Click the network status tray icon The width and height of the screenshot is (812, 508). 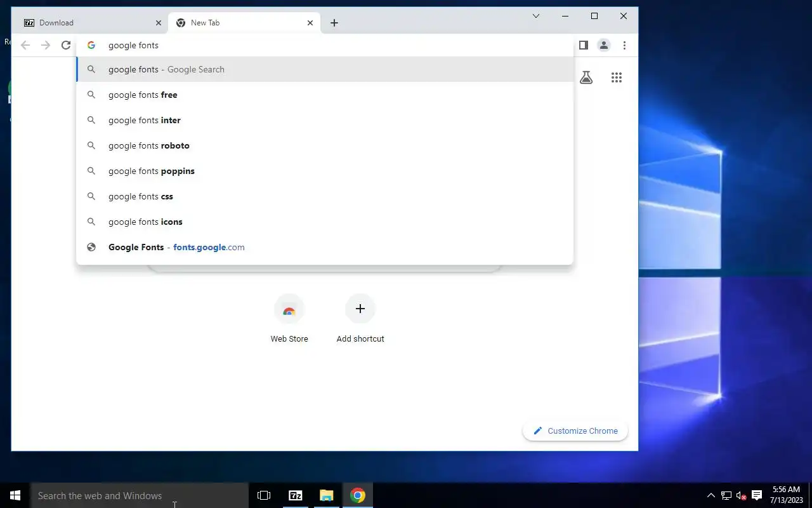726,495
